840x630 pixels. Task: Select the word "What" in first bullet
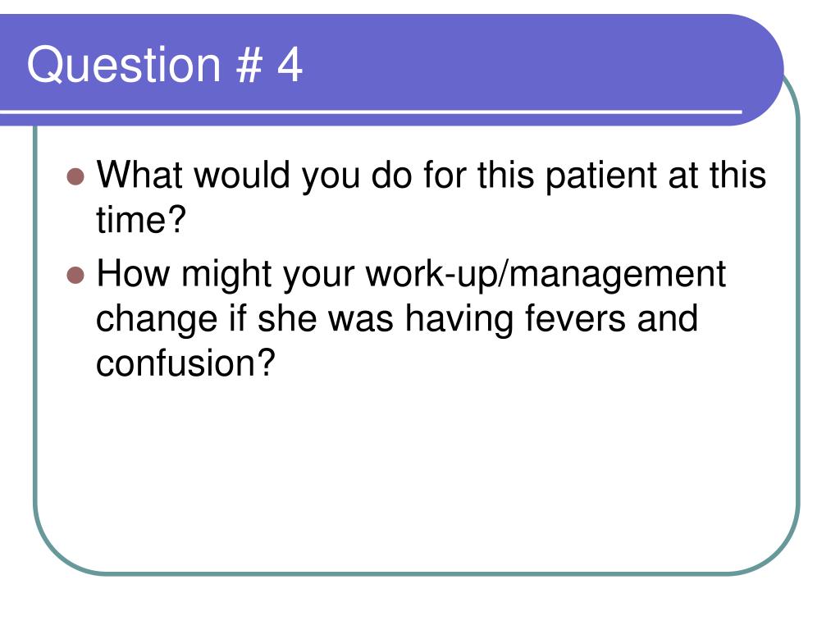click(x=139, y=175)
